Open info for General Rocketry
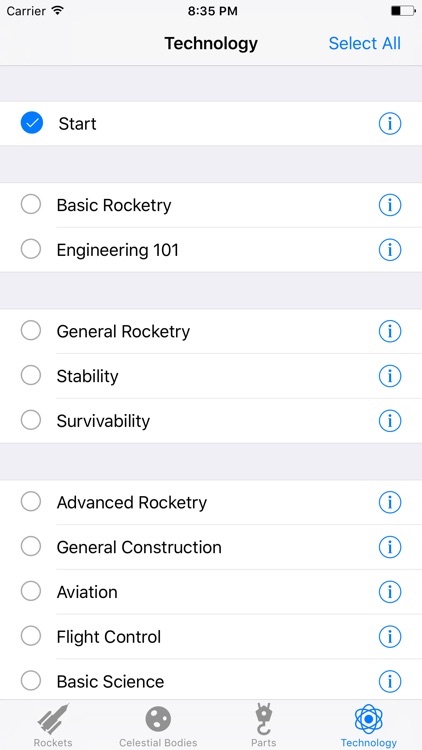Image resolution: width=422 pixels, height=750 pixels. click(389, 331)
